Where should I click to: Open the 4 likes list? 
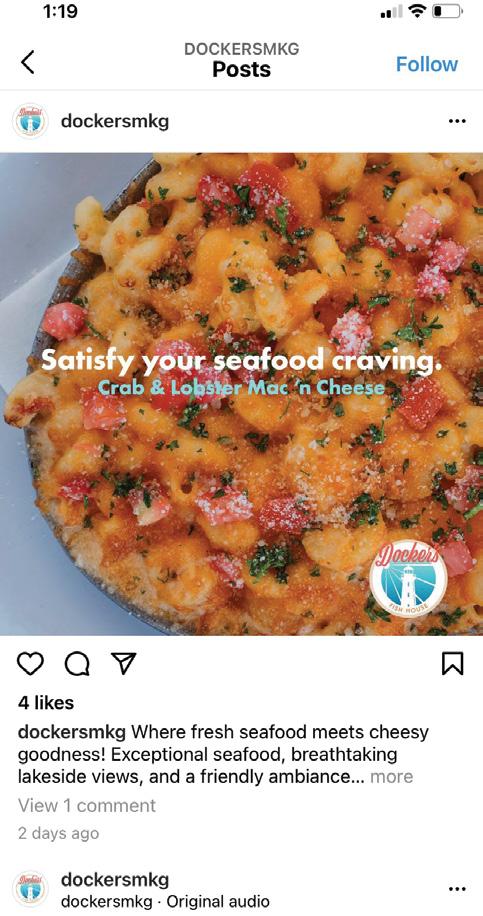[x=46, y=703]
